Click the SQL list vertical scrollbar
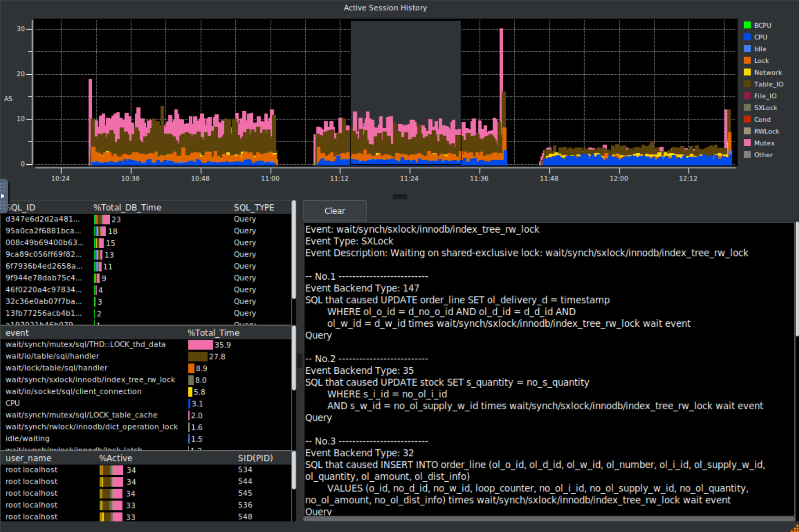Screen dimensions: 799x532 click(x=294, y=250)
